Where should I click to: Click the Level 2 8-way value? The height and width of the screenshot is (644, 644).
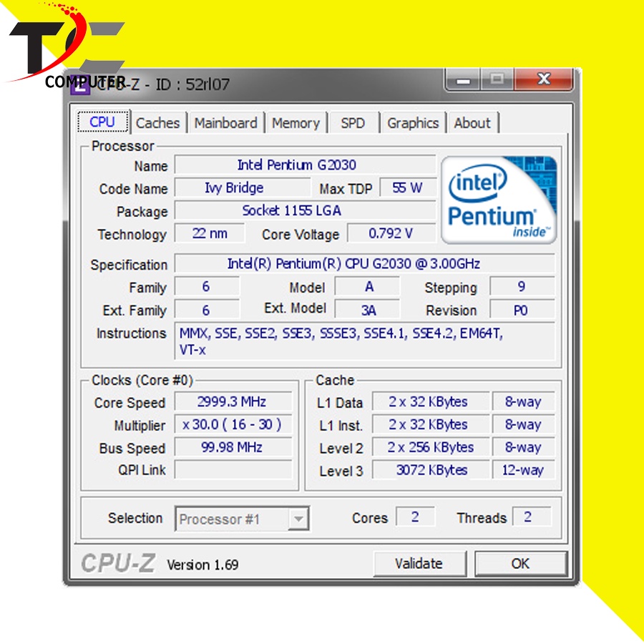tap(524, 447)
